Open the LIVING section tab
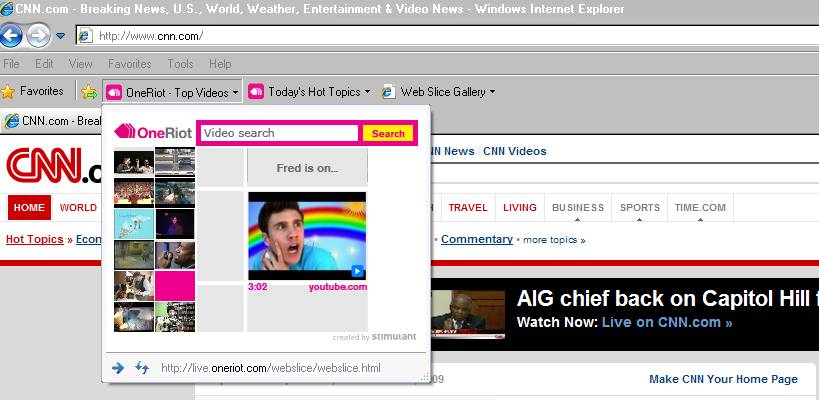This screenshot has width=819, height=400. pos(520,207)
